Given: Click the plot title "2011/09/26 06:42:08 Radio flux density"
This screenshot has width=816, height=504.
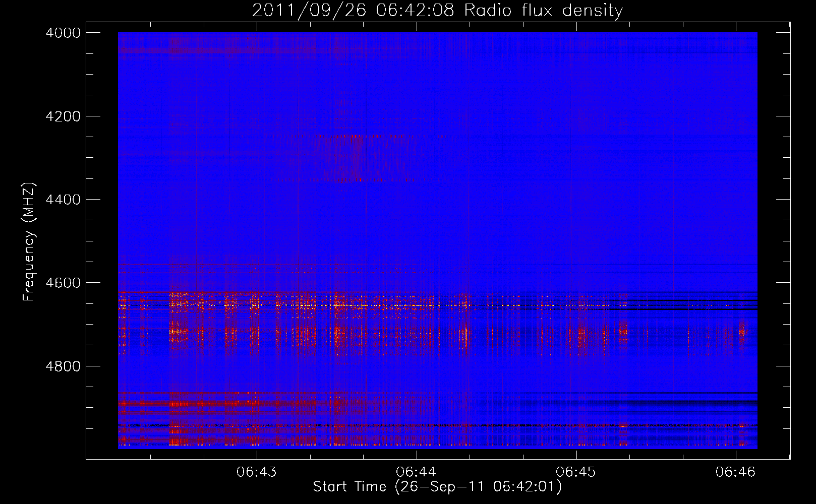Looking at the screenshot, I should pos(437,10).
